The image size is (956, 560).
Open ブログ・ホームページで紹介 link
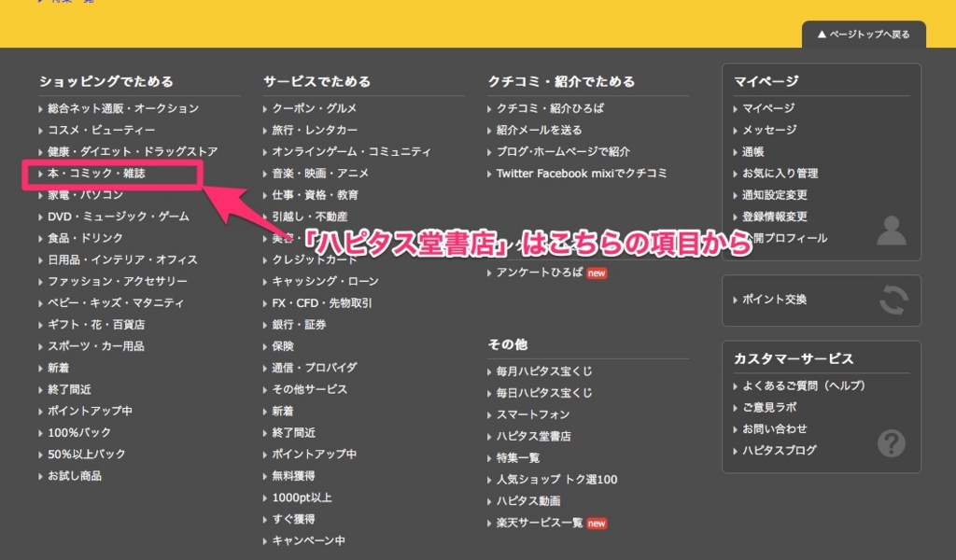tap(563, 151)
